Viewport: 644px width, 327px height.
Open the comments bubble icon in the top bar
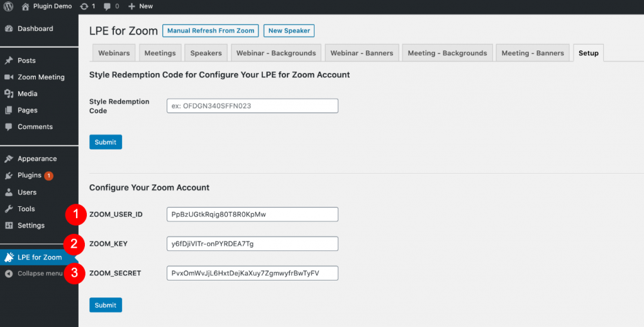(107, 6)
